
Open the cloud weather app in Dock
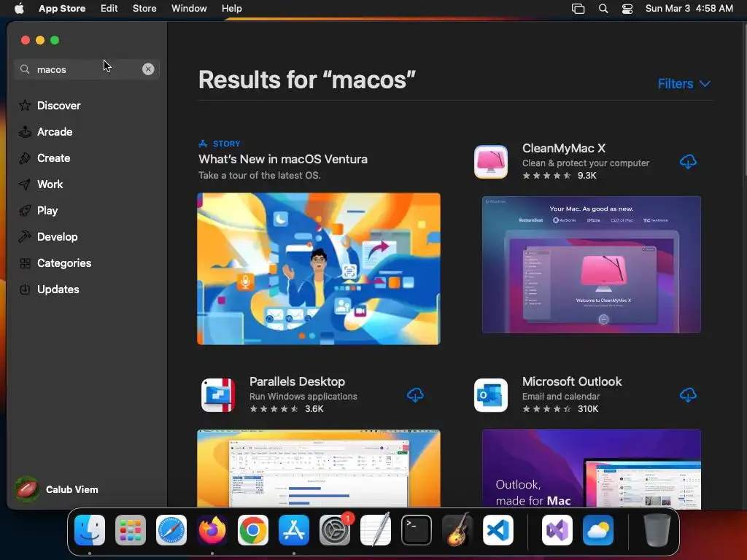(x=598, y=530)
